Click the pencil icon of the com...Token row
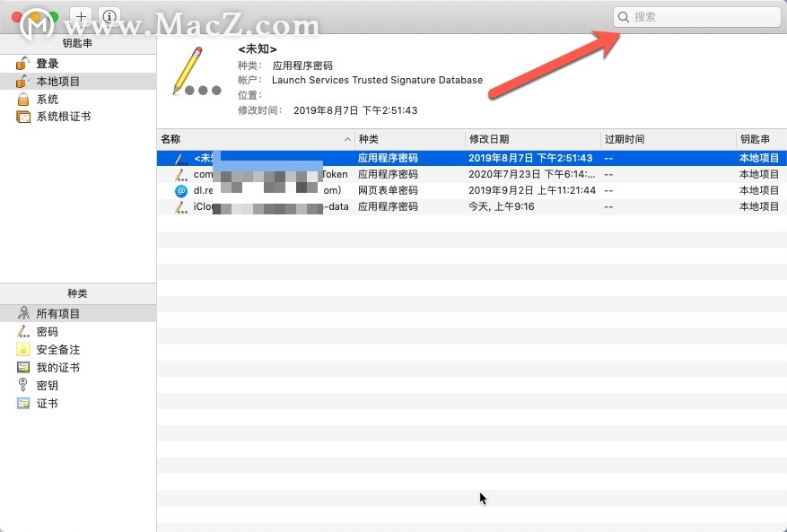The height and width of the screenshot is (532, 787). (x=180, y=174)
